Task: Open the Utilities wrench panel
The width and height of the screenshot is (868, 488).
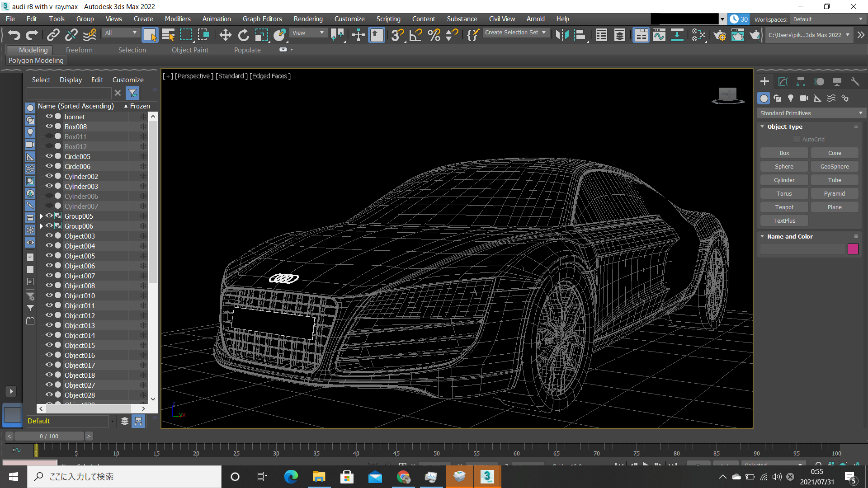Action: (855, 81)
